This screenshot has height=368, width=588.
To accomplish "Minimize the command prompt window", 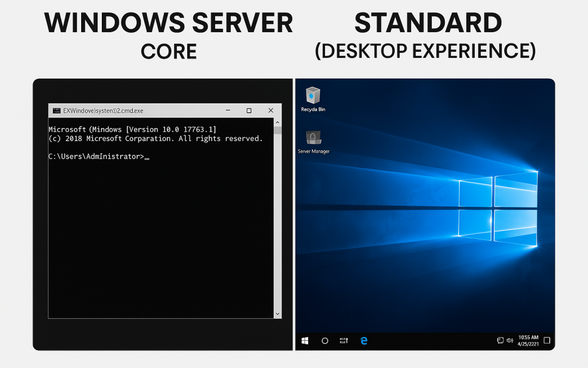I will pyautogui.click(x=228, y=110).
